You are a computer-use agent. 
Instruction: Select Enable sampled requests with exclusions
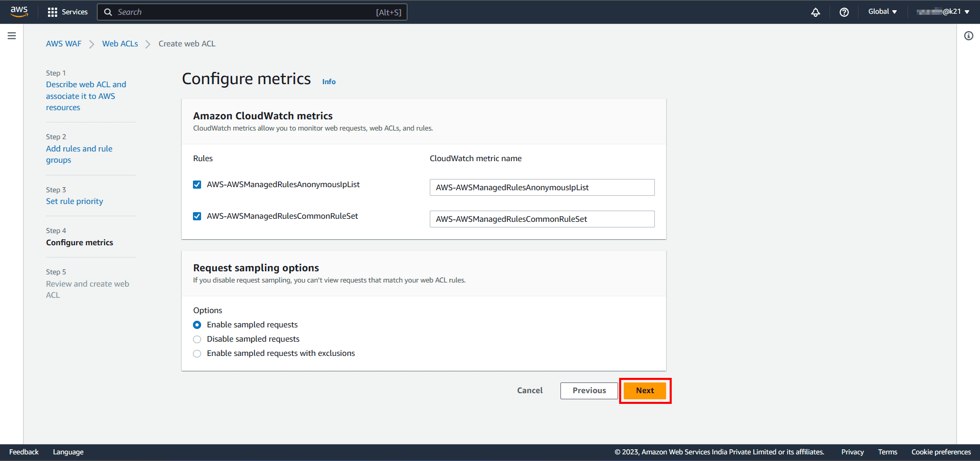197,353
